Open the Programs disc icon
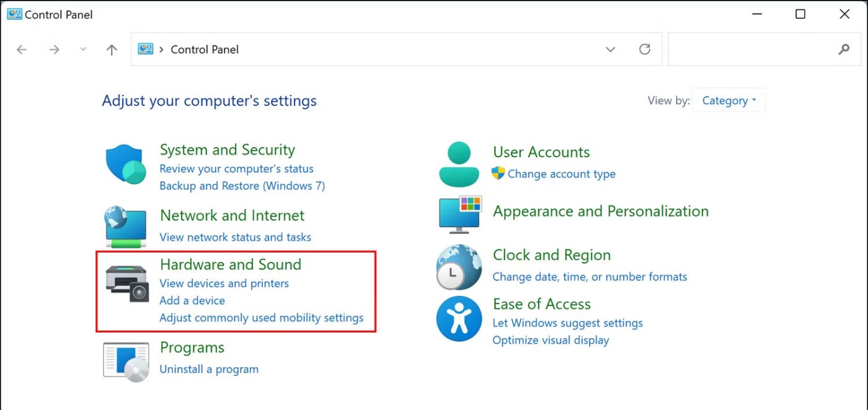This screenshot has height=410, width=868. (126, 361)
